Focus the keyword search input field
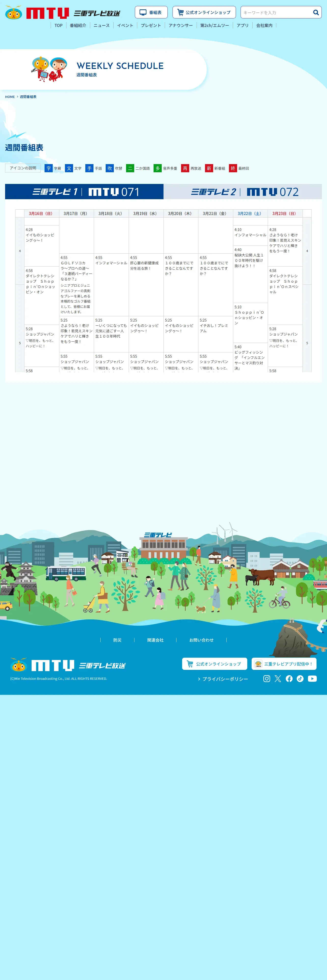Image resolution: width=327 pixels, height=980 pixels. pyautogui.click(x=276, y=12)
